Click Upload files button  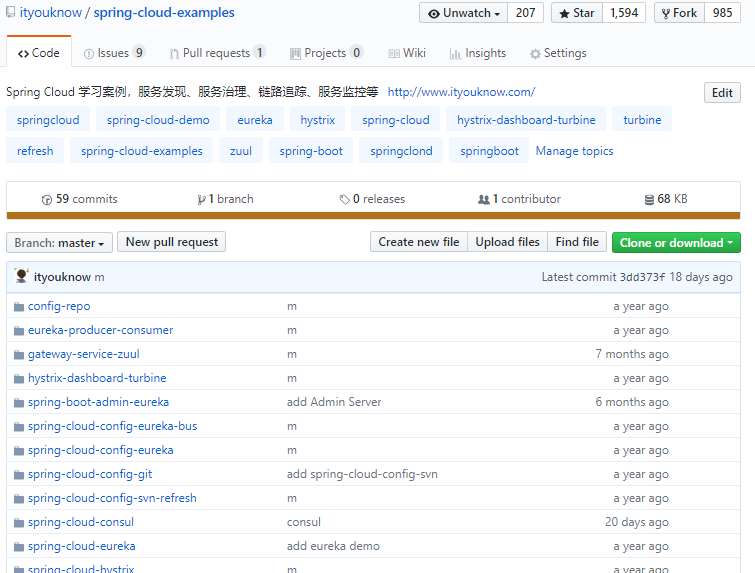coord(508,242)
